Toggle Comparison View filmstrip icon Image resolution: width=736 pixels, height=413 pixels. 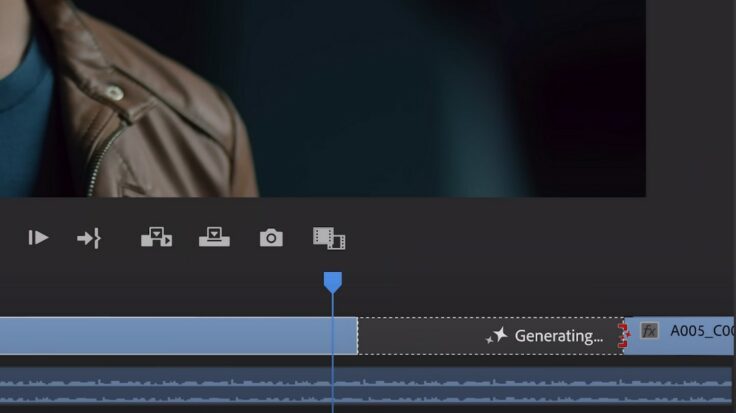pyautogui.click(x=329, y=237)
